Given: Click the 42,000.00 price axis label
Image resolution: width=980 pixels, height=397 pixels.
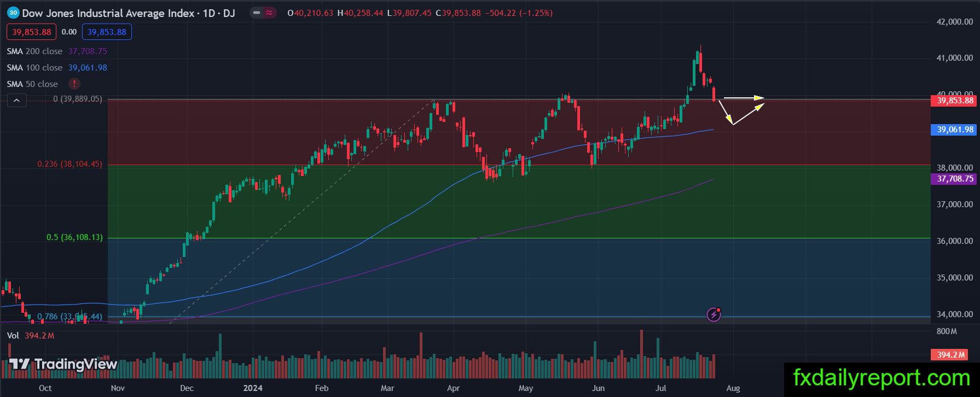Looking at the screenshot, I should coord(955,22).
